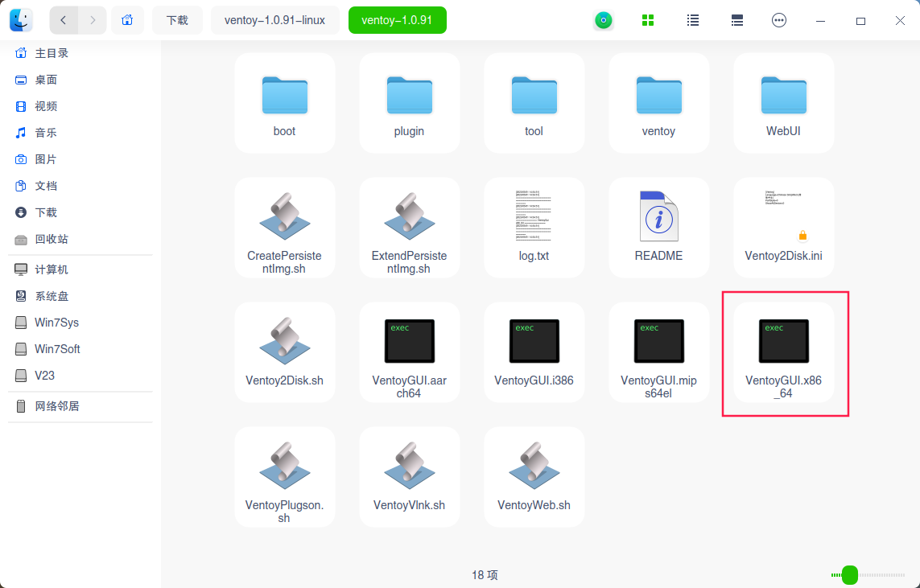Select the VentoyGUI.mips64el executable
920x588 pixels.
pyautogui.click(x=659, y=352)
